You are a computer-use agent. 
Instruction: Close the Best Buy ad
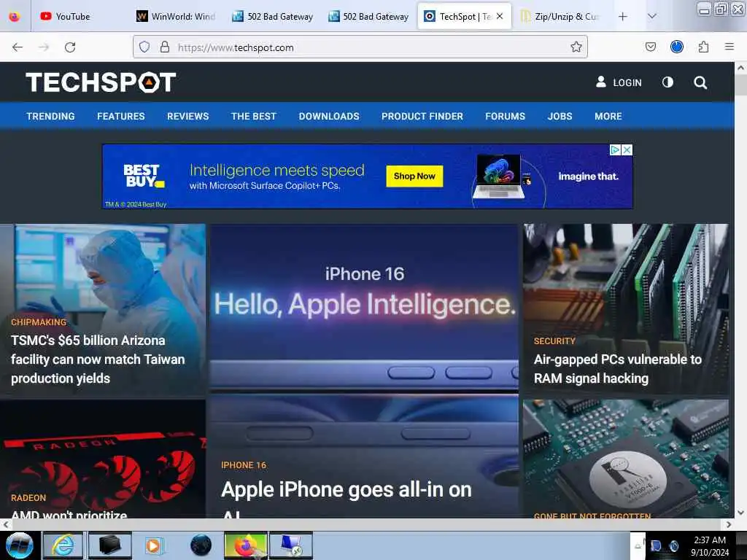point(627,150)
